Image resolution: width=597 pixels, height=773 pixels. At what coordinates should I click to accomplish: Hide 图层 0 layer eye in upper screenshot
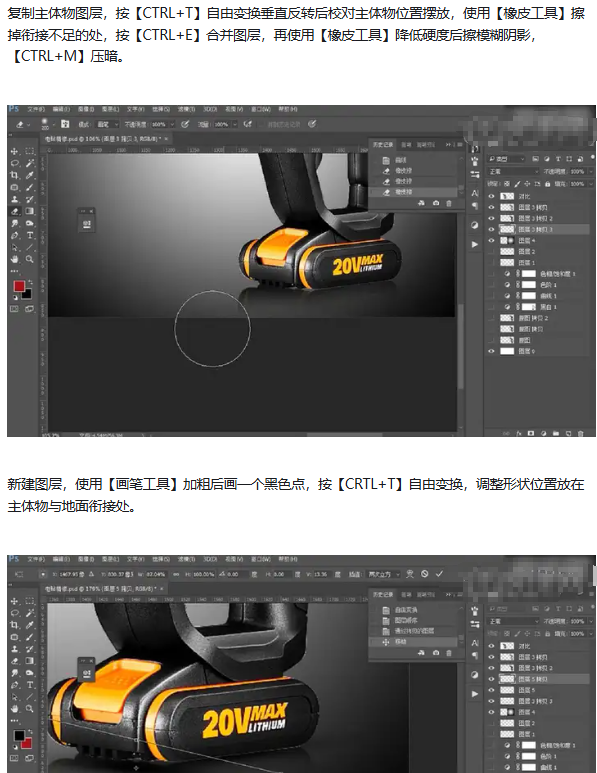491,351
